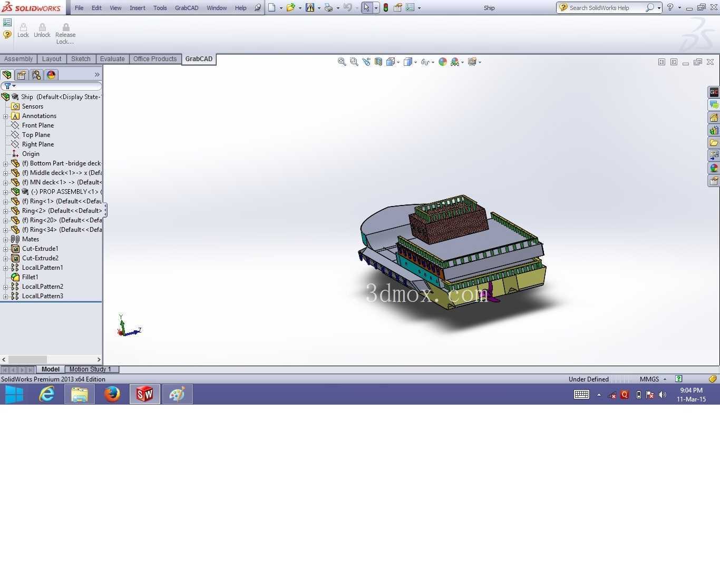
Task: Click the Help question mark icon
Action: coord(670,7)
